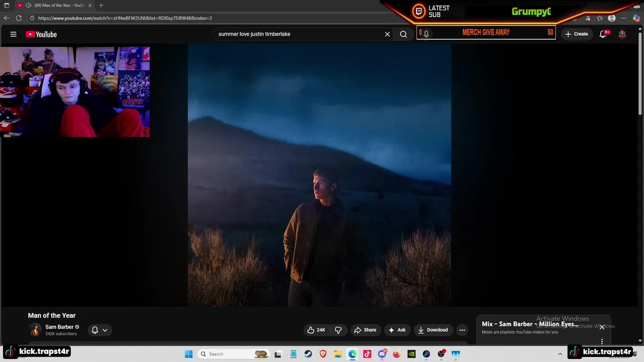Run search with the magnifier button
This screenshot has height=362, width=644.
click(404, 34)
